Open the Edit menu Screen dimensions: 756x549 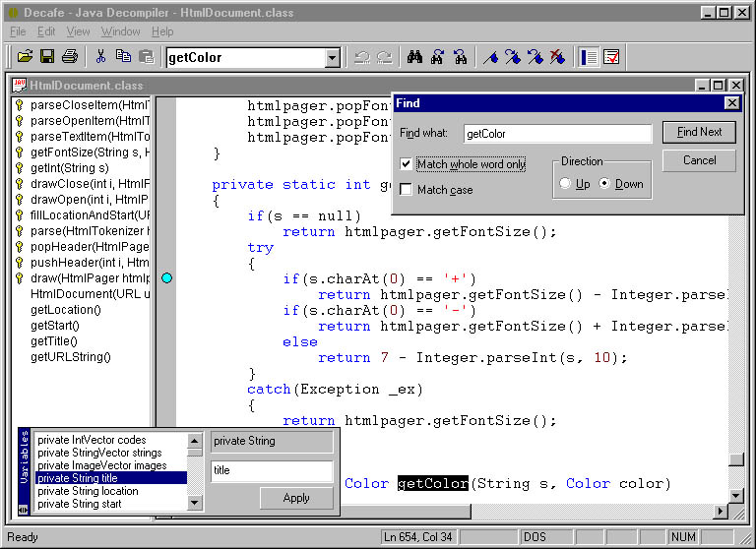click(46, 31)
